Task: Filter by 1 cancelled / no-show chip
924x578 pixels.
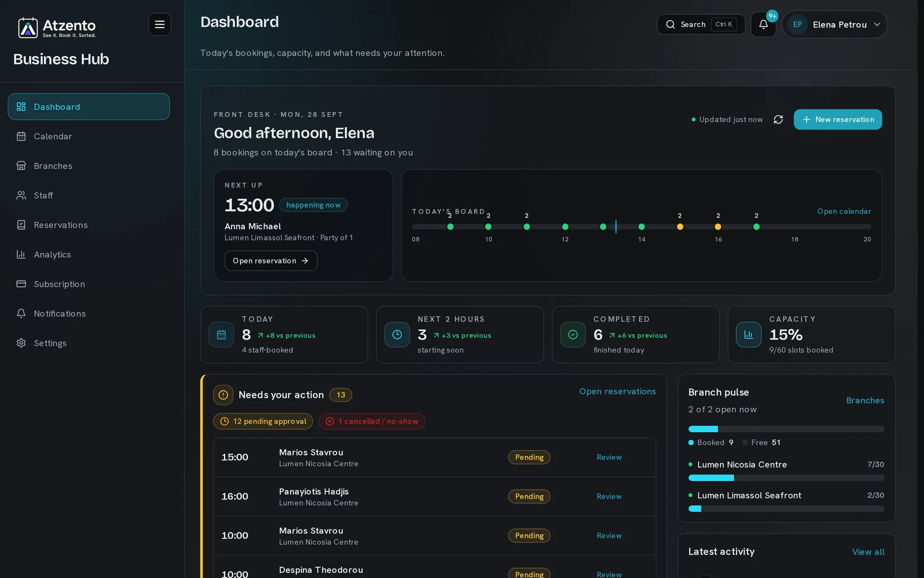Action: click(372, 421)
